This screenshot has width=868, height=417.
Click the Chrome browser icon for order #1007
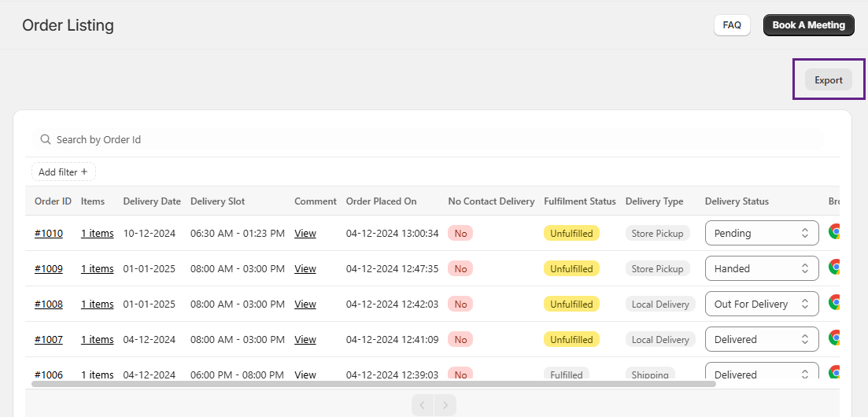[x=835, y=338]
